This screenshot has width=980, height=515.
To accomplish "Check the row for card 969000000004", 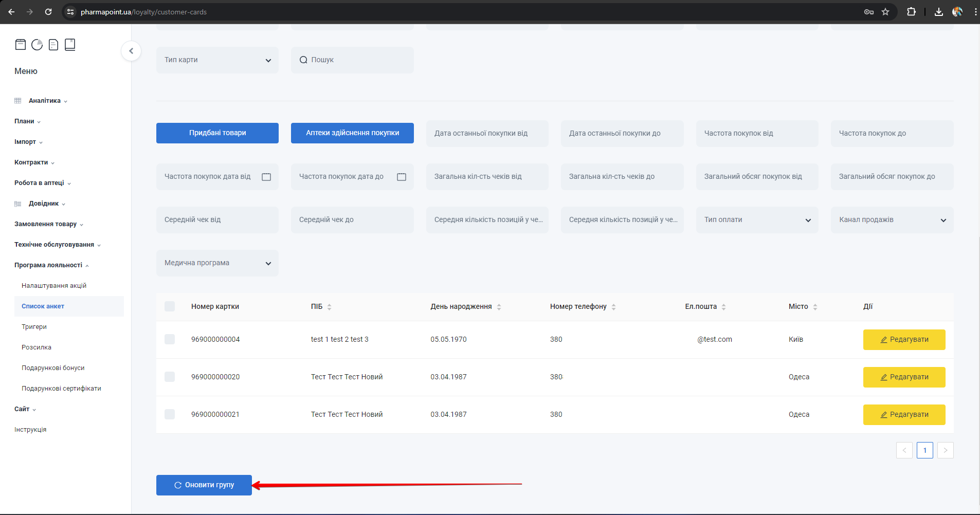I will (x=170, y=339).
